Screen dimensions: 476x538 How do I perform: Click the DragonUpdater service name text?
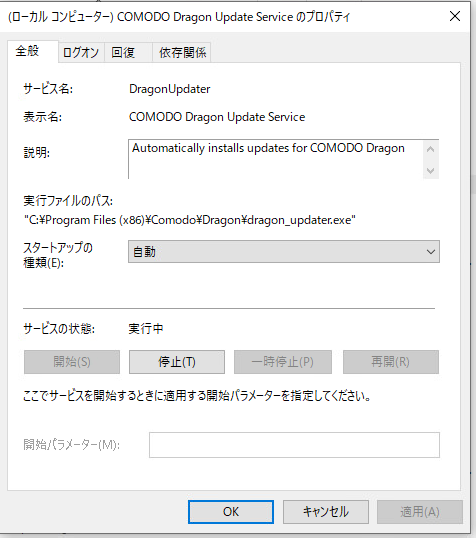pos(170,89)
